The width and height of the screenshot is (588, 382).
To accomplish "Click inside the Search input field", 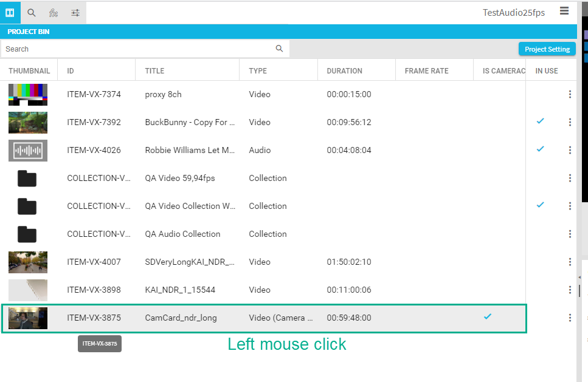I will coord(122,49).
